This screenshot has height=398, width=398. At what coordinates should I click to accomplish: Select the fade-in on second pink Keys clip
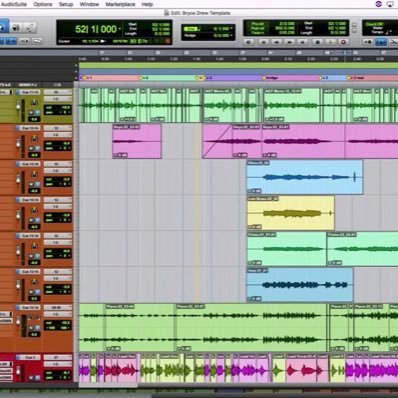[x=217, y=141]
